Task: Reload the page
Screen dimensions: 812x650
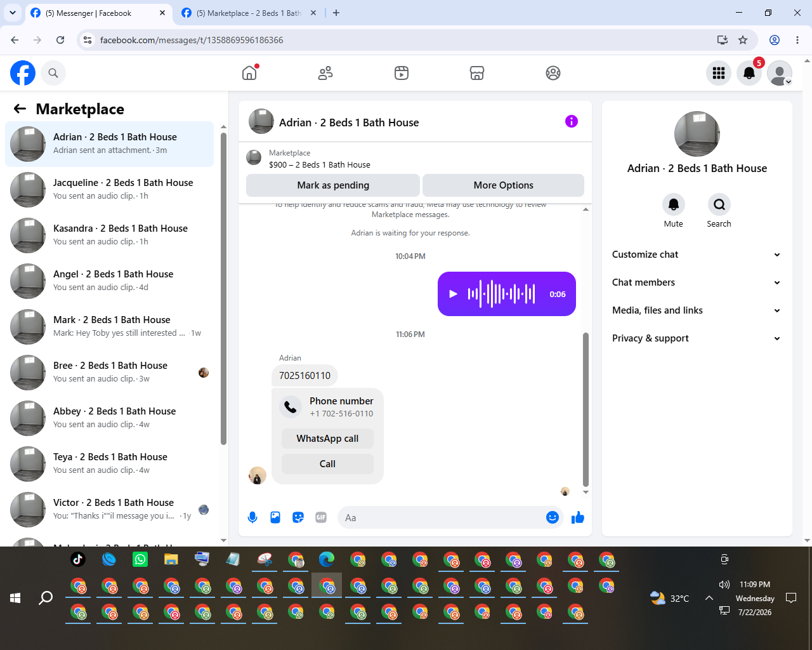Action: [60, 40]
